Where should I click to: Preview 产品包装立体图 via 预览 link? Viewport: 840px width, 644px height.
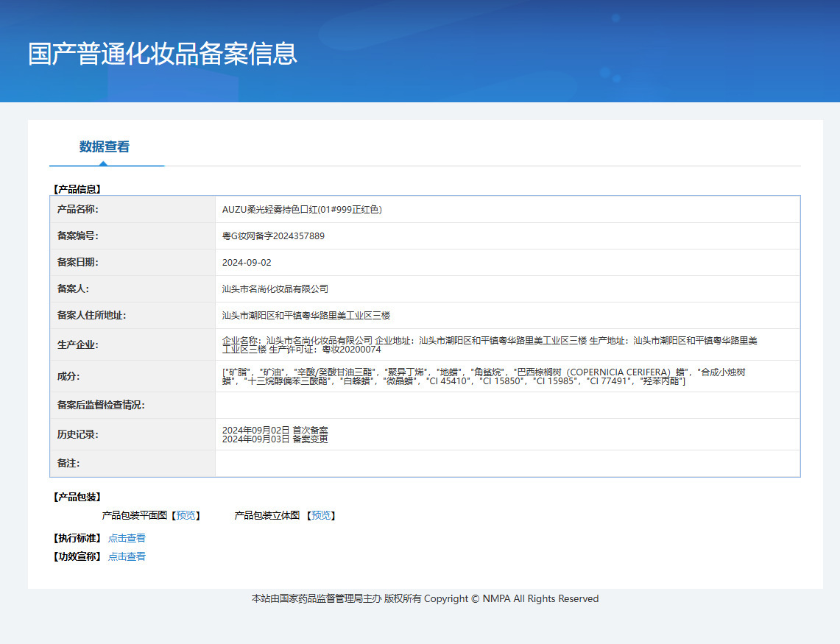pos(321,515)
